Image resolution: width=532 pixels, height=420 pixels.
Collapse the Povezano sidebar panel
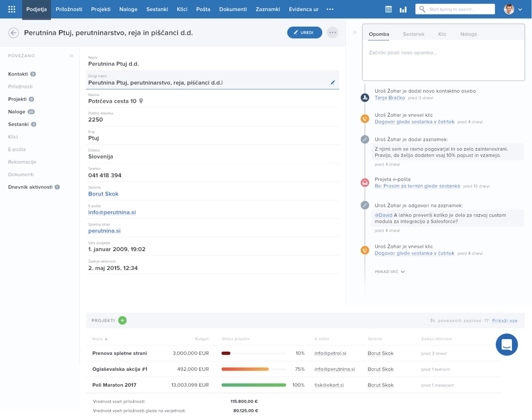pyautogui.click(x=71, y=56)
